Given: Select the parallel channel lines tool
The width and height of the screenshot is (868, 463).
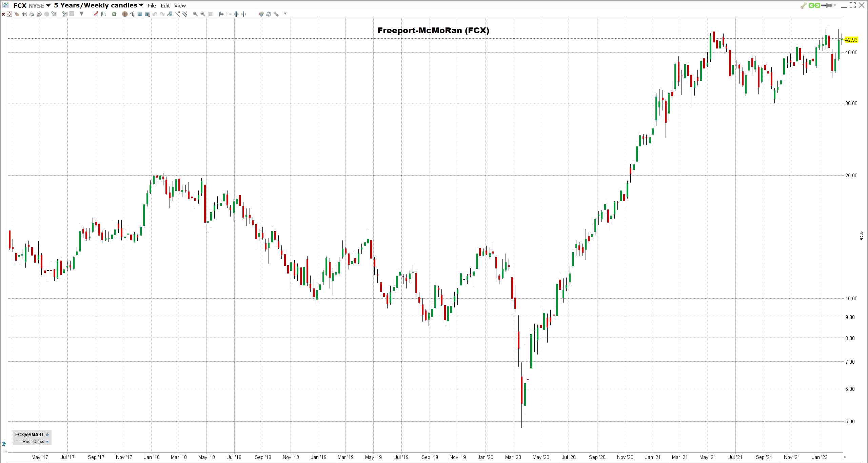Looking at the screenshot, I should 184,14.
